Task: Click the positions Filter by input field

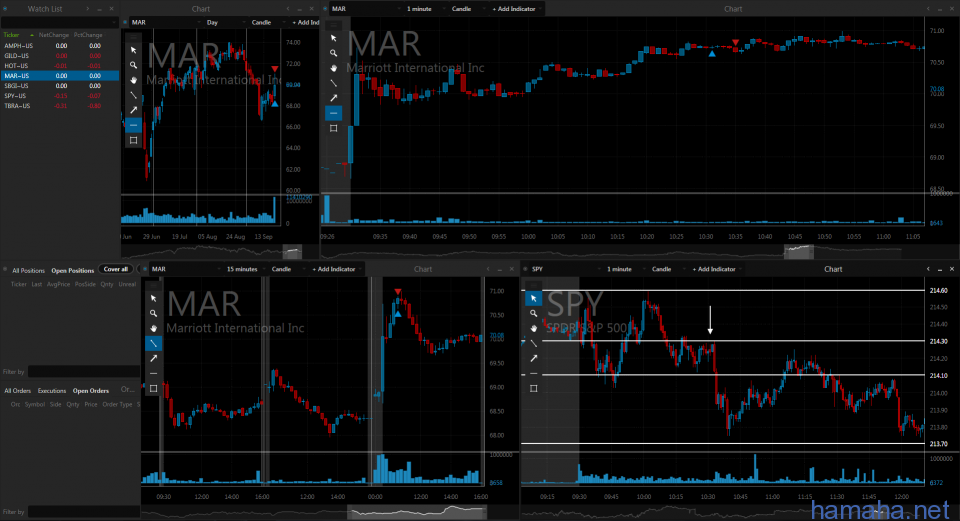Action: (x=84, y=372)
